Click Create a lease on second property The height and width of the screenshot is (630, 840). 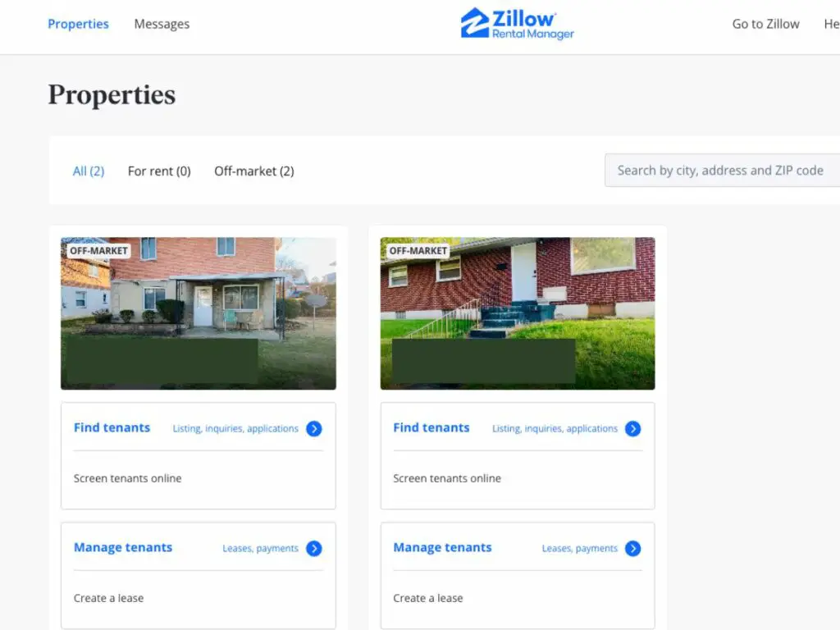pyautogui.click(x=428, y=598)
